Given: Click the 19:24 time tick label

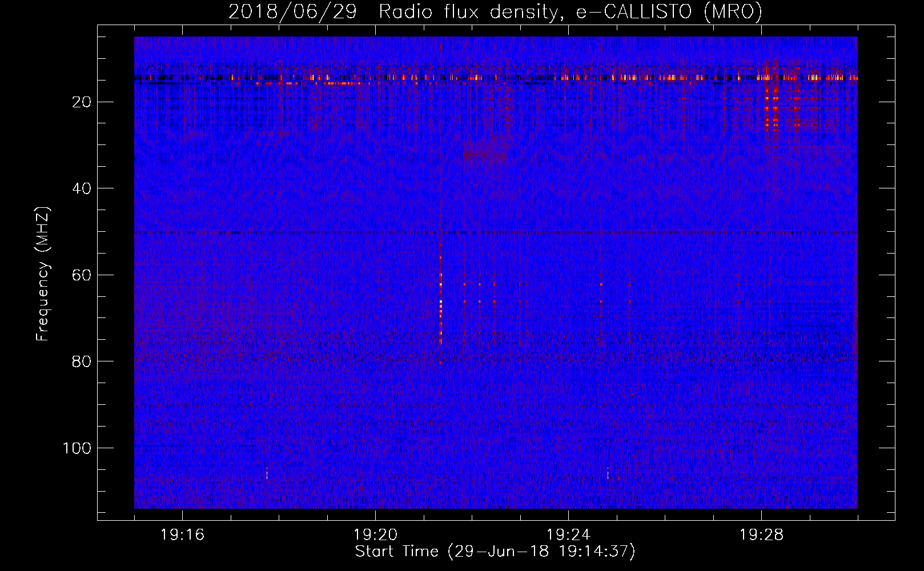Looking at the screenshot, I should tap(568, 535).
